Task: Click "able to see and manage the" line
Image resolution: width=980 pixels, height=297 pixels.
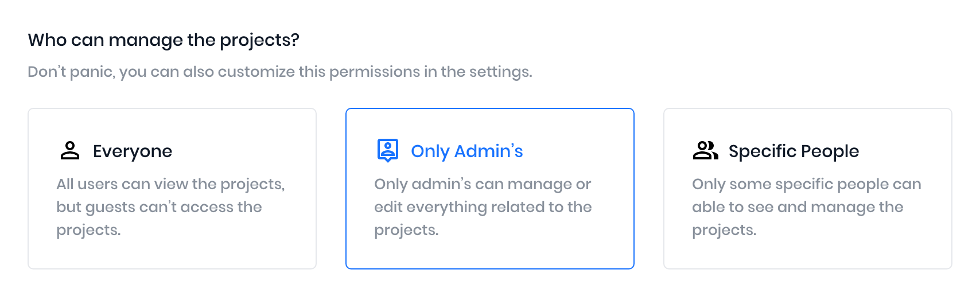Action: pos(798,207)
